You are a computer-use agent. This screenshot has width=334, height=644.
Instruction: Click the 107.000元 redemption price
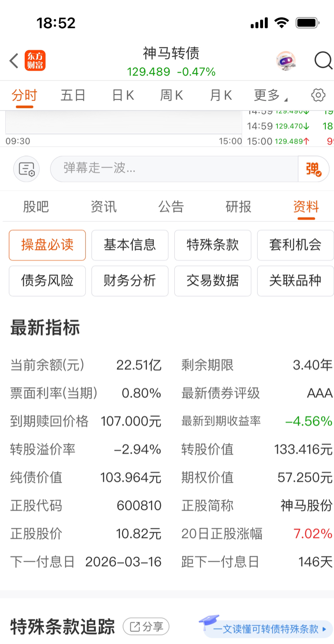pyautogui.click(x=131, y=421)
